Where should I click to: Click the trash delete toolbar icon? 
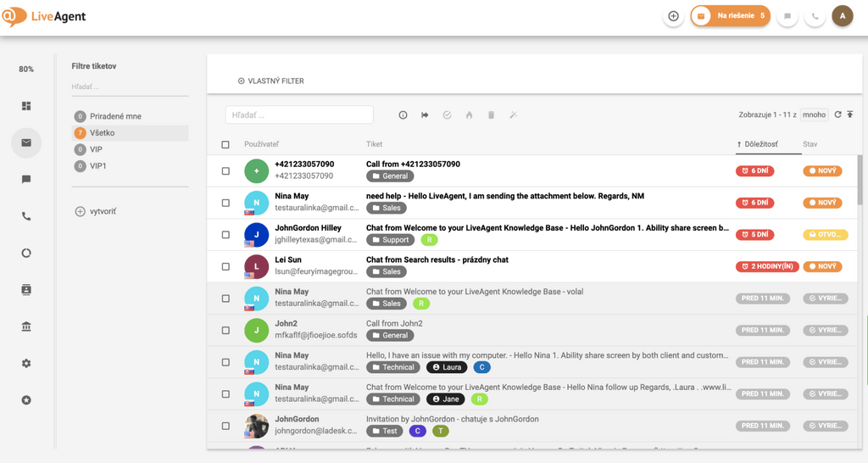pyautogui.click(x=491, y=115)
